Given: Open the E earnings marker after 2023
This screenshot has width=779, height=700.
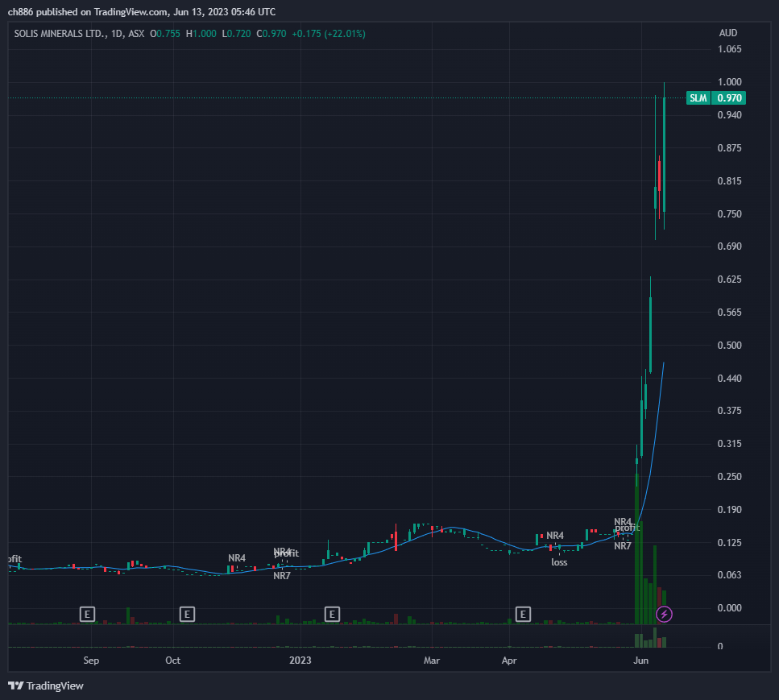Looking at the screenshot, I should (332, 615).
